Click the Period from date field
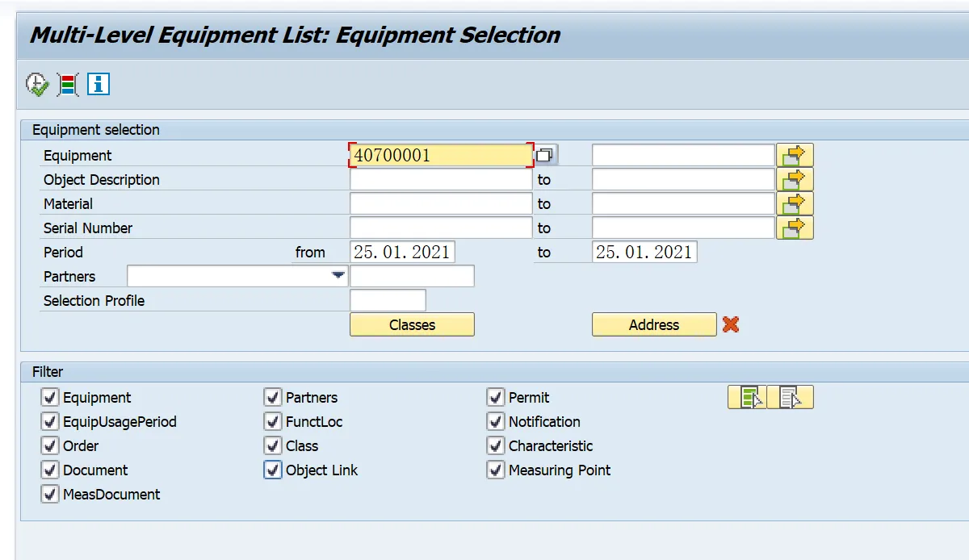Image resolution: width=969 pixels, height=560 pixels. click(402, 252)
